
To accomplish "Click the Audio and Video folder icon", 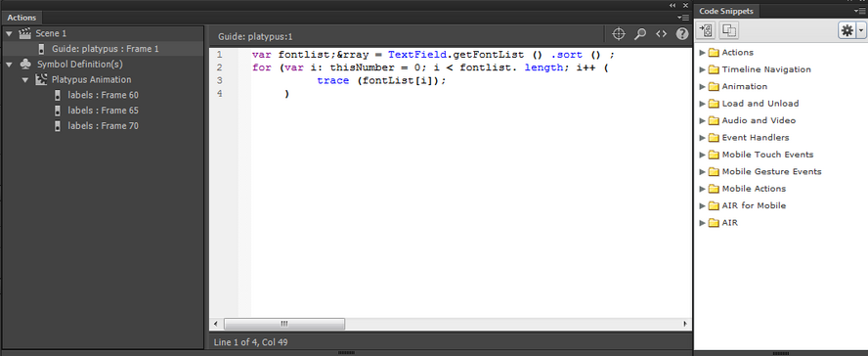I will click(x=714, y=120).
